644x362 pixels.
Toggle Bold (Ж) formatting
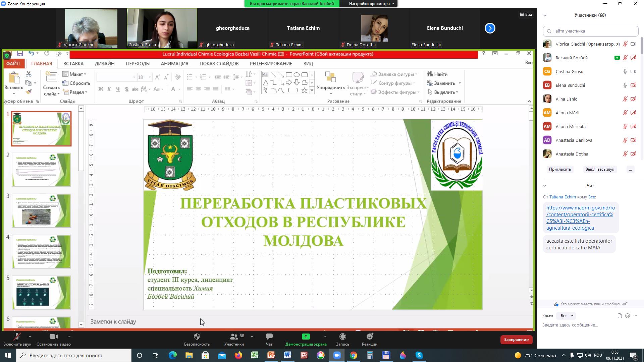coord(101,89)
